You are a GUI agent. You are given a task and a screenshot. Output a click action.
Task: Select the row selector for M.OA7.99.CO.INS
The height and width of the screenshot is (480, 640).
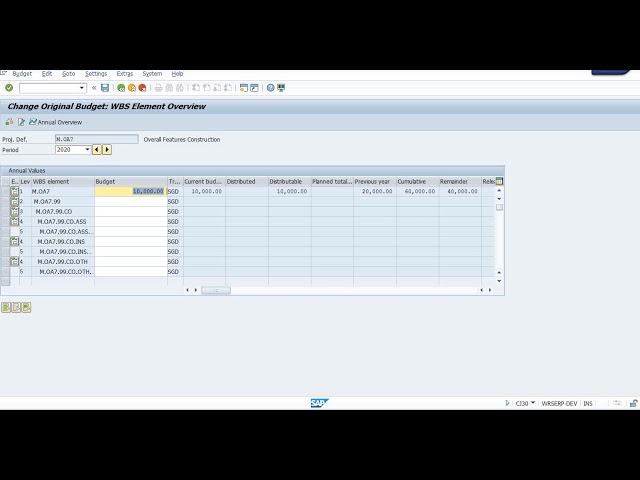coord(5,242)
